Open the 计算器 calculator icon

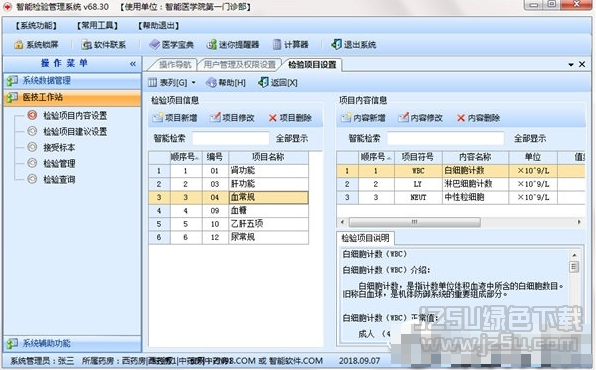277,44
